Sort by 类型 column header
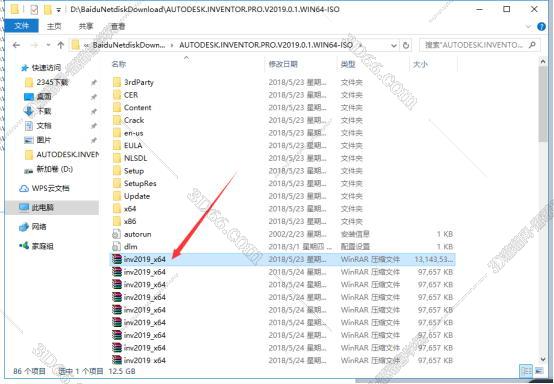This screenshot has height=384, width=554. click(348, 64)
